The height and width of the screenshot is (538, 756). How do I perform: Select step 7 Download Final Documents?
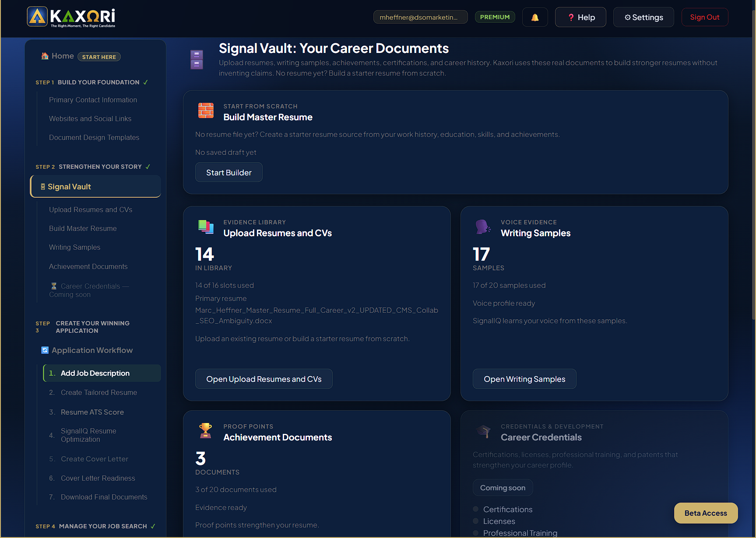[x=104, y=497]
